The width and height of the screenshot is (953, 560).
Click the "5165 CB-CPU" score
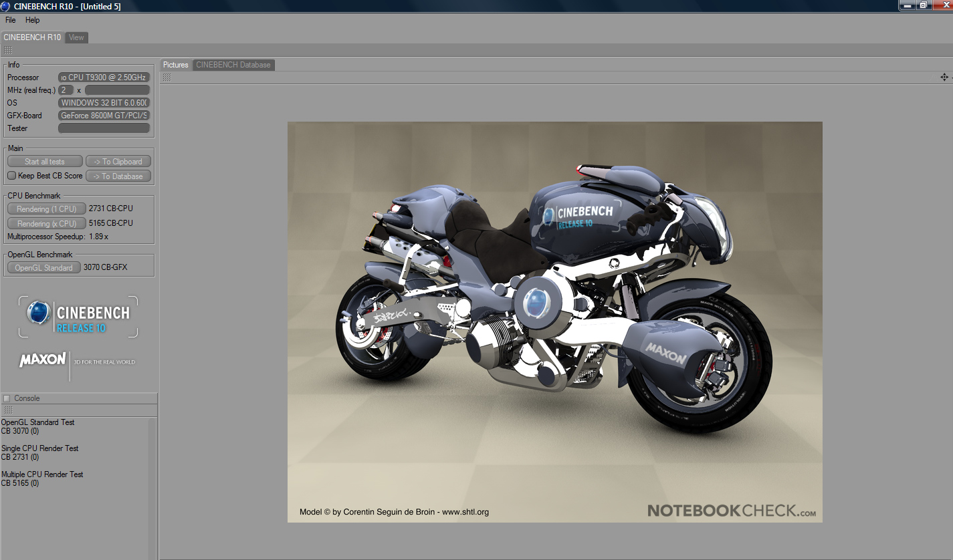click(111, 223)
